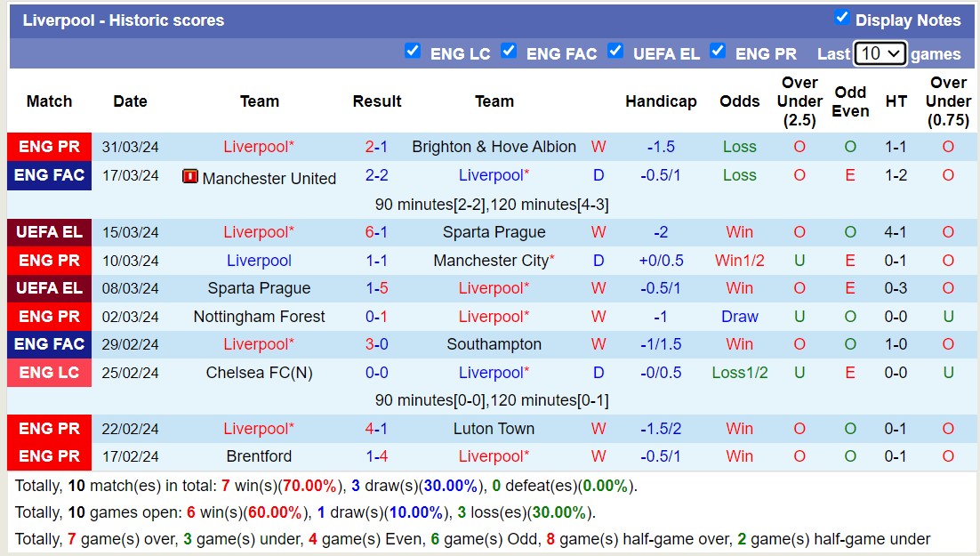980x556 pixels.
Task: Uncheck the ENG PR filter checkbox
Action: coord(718,52)
